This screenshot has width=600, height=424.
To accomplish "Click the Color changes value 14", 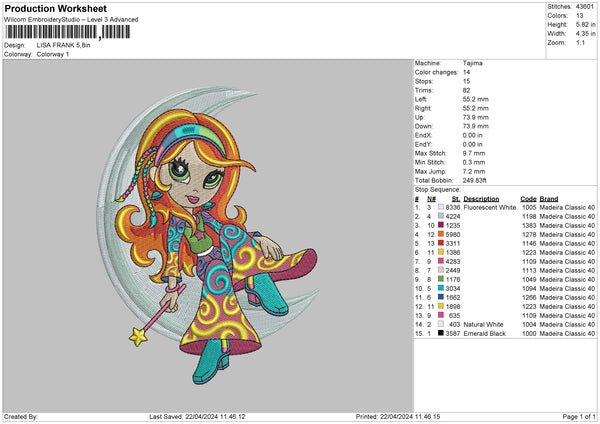I will pyautogui.click(x=466, y=72).
